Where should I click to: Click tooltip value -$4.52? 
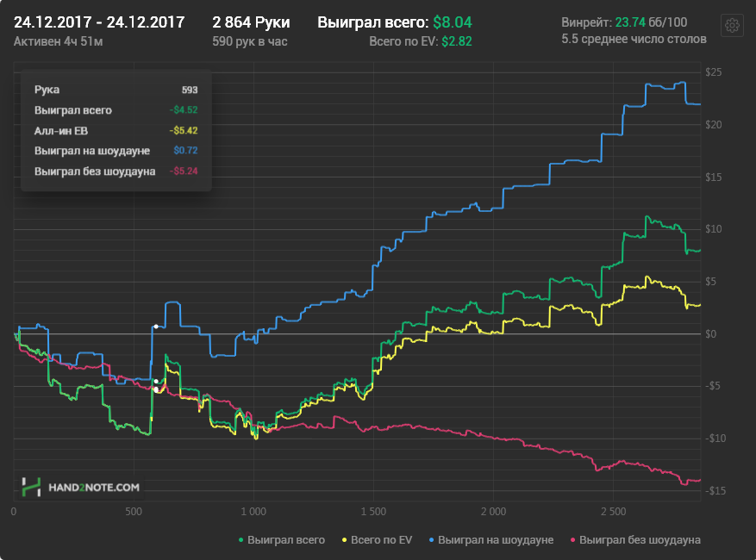(184, 110)
